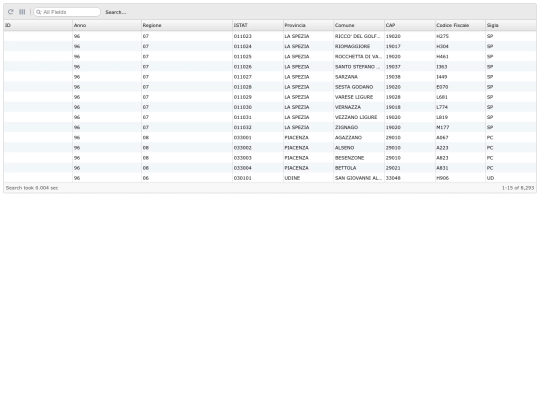Click ISTAT value 011029
Screen dimensions: 540x405
pos(242,97)
